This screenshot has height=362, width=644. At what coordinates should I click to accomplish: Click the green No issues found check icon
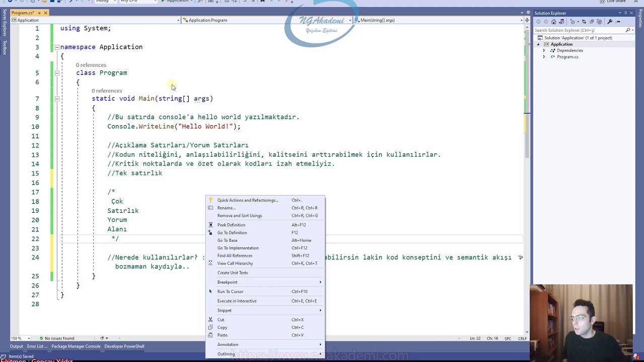point(41,338)
